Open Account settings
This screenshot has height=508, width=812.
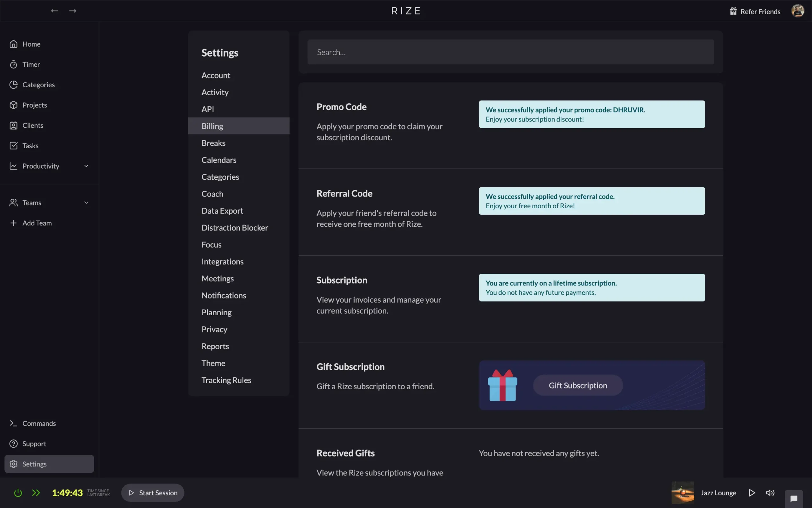point(216,75)
